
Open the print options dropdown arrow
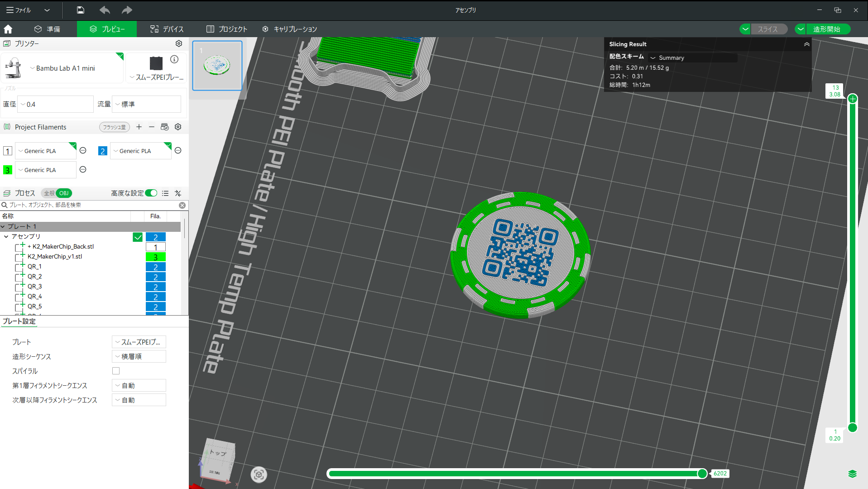(x=800, y=29)
